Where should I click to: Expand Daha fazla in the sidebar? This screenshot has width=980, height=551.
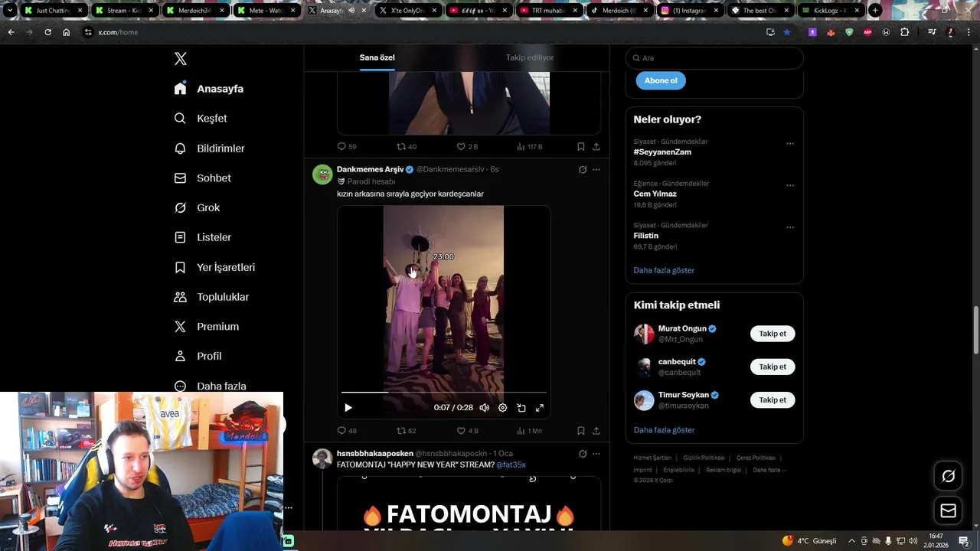pos(210,386)
